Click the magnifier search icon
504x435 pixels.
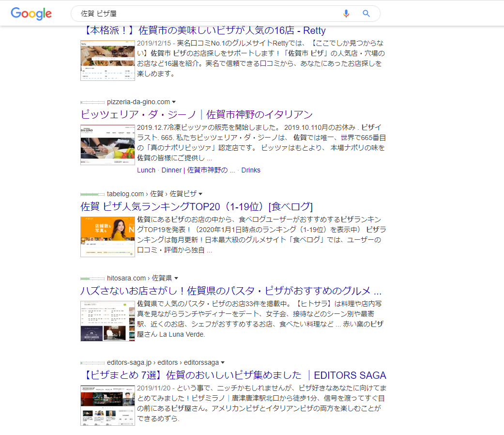pyautogui.click(x=366, y=14)
